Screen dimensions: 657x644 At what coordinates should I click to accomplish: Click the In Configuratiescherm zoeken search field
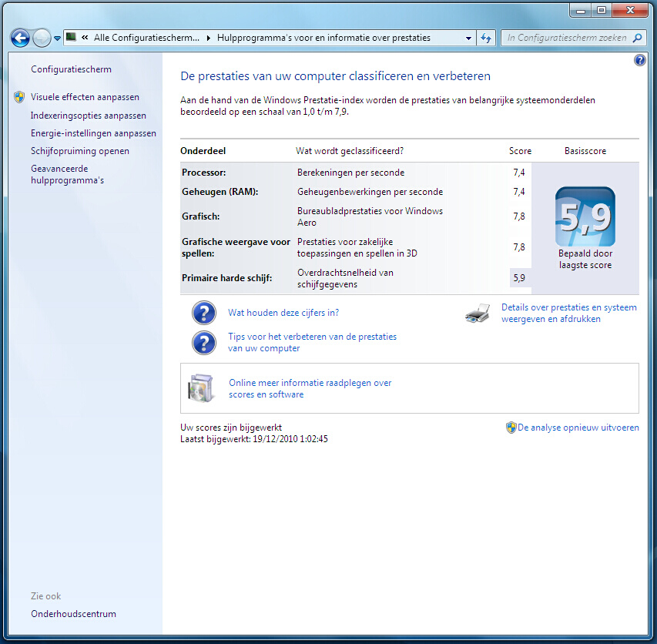tap(566, 38)
